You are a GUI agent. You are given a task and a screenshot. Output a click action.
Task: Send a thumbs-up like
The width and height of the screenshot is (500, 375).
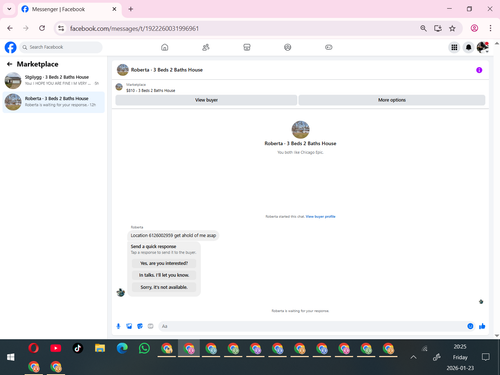(482, 326)
